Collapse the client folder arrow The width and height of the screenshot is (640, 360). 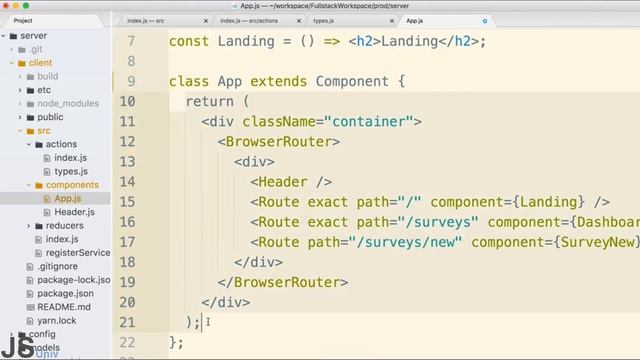(12, 63)
